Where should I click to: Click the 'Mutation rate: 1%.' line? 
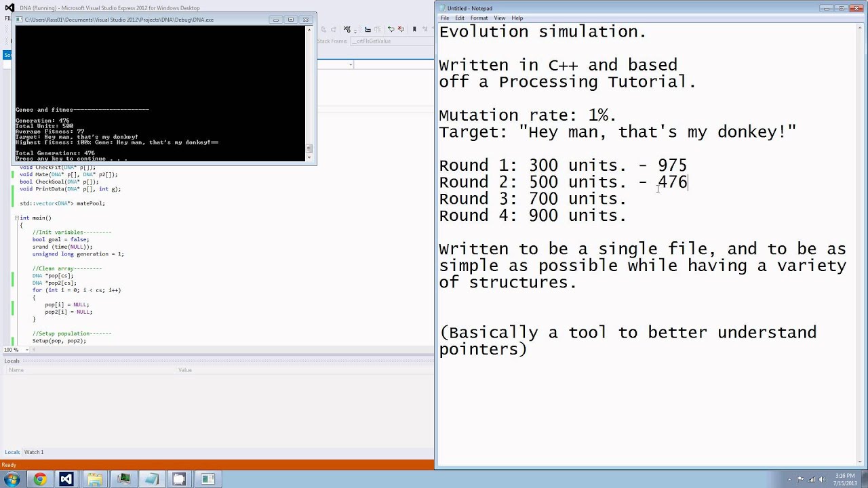point(528,115)
